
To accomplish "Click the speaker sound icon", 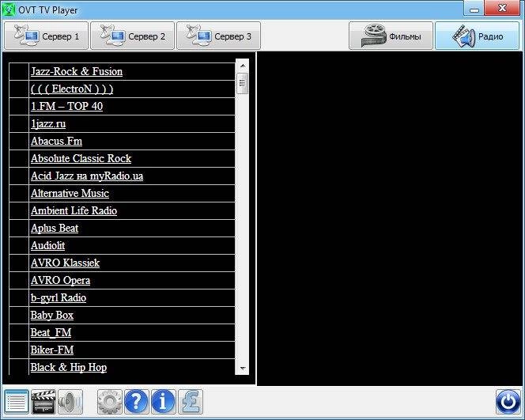I will 70,402.
